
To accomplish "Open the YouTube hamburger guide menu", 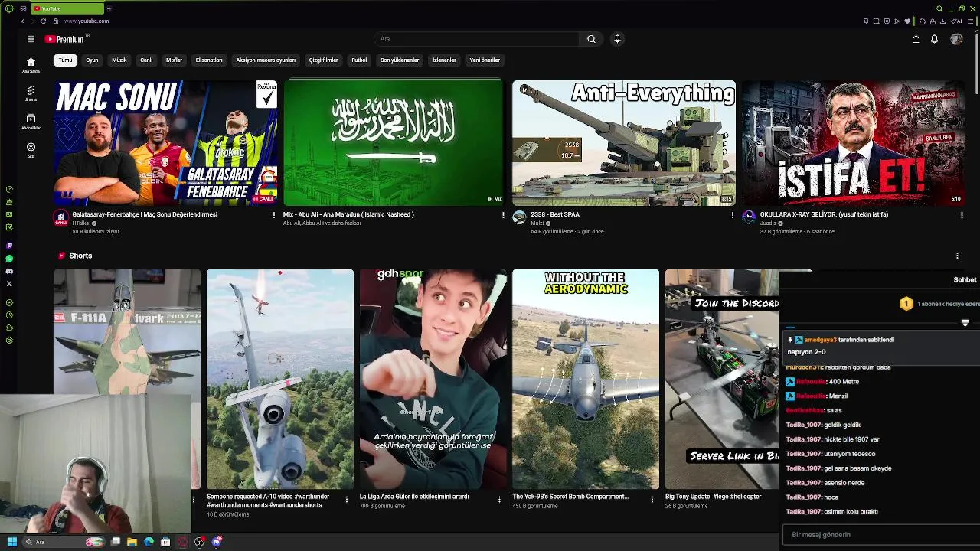I will point(31,39).
